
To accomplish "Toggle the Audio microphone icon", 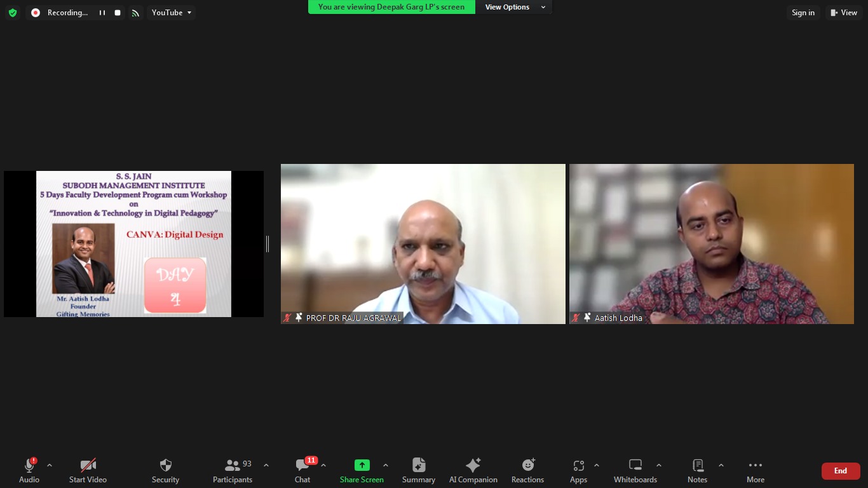I will tap(29, 466).
